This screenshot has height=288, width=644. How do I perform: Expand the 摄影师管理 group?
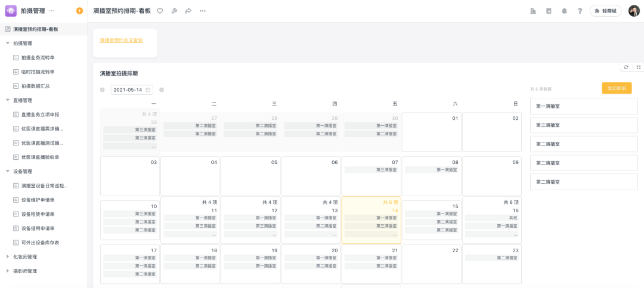point(8,271)
